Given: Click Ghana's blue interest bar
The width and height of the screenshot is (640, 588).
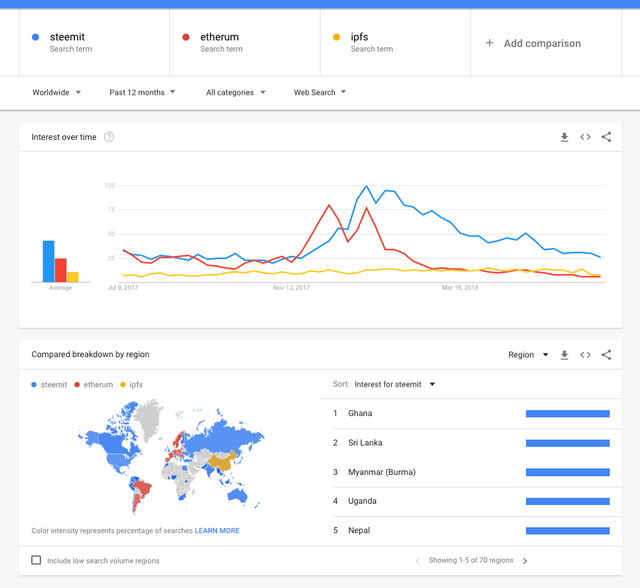Looking at the screenshot, I should (x=568, y=414).
